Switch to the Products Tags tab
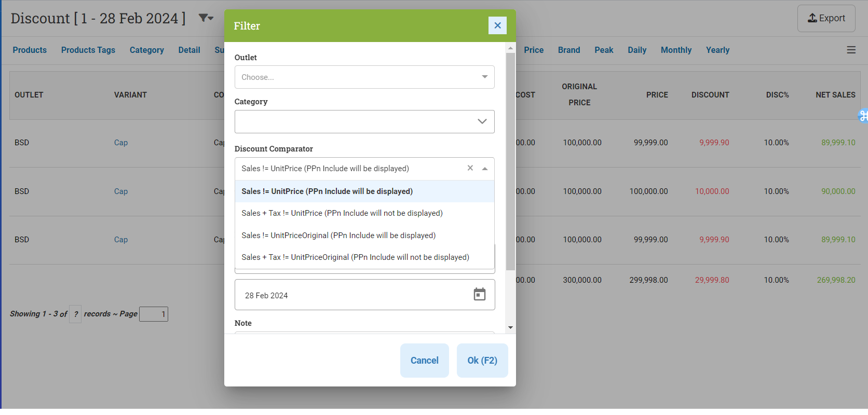This screenshot has height=415, width=868. click(x=88, y=50)
